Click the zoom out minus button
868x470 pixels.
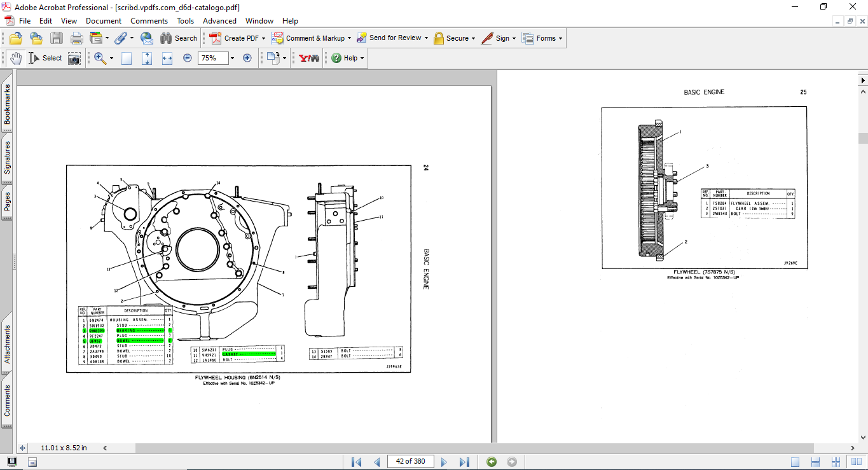(x=188, y=58)
